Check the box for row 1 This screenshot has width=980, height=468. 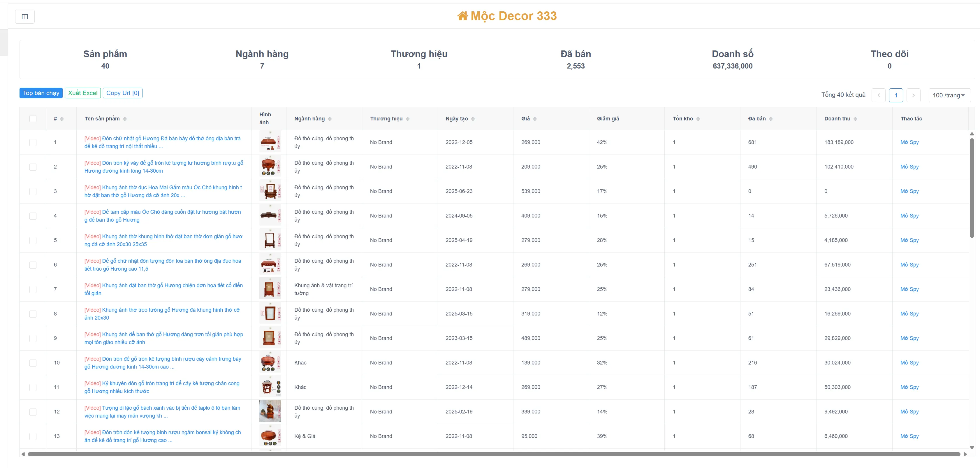[33, 142]
